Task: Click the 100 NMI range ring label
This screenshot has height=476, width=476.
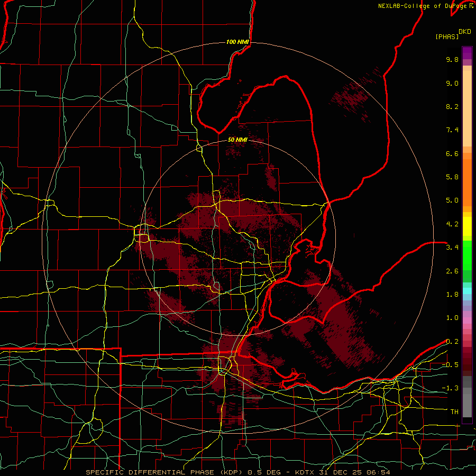Action: (x=237, y=42)
